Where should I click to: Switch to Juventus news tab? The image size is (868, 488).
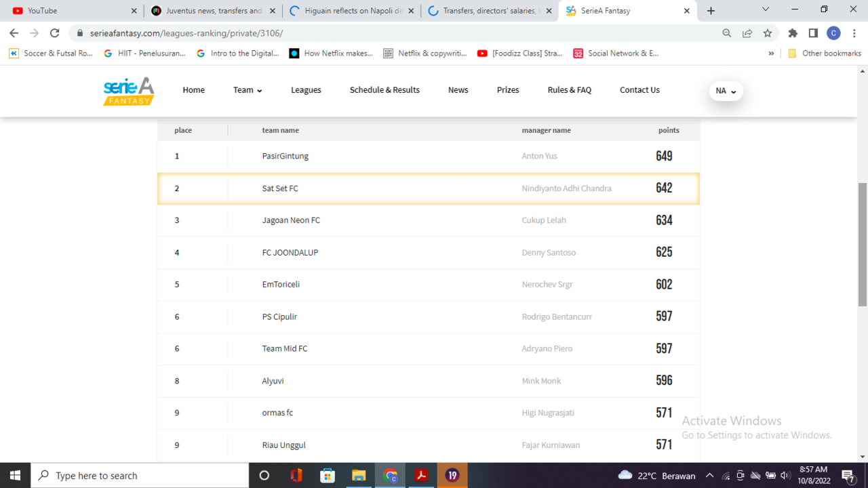(212, 11)
